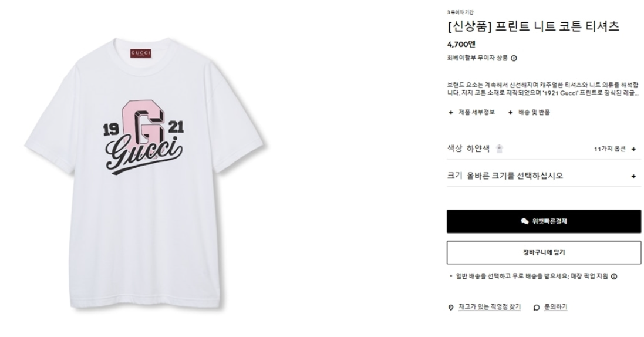Open the 재고가 있는 직영점 찾기 link
Image resolution: width=644 pixels, height=337 pixels.
[490, 307]
